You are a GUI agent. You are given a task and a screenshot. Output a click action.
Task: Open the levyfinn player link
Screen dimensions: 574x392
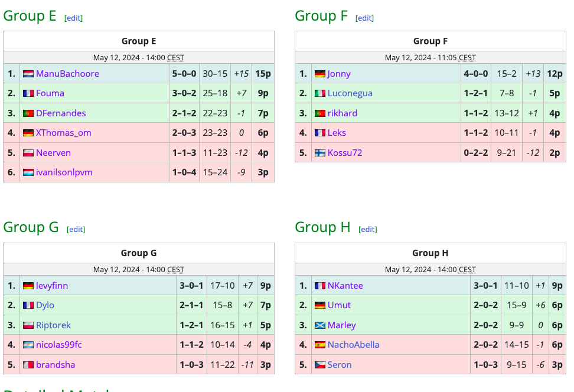(52, 286)
